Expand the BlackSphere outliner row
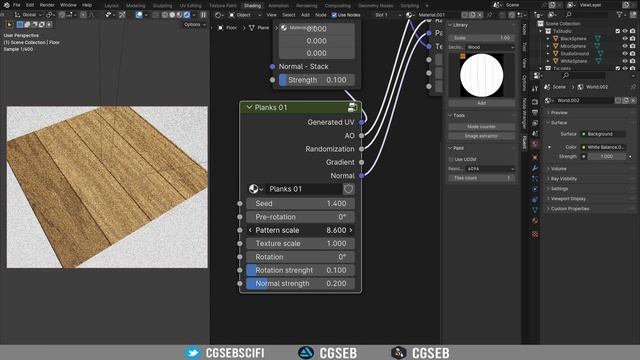The height and width of the screenshot is (360, 640). pos(548,39)
